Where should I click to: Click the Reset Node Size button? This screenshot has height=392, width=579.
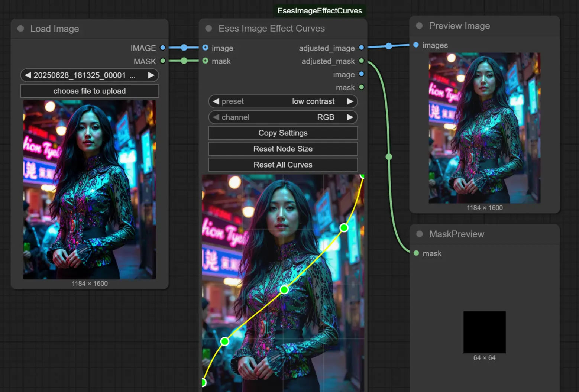(x=283, y=149)
